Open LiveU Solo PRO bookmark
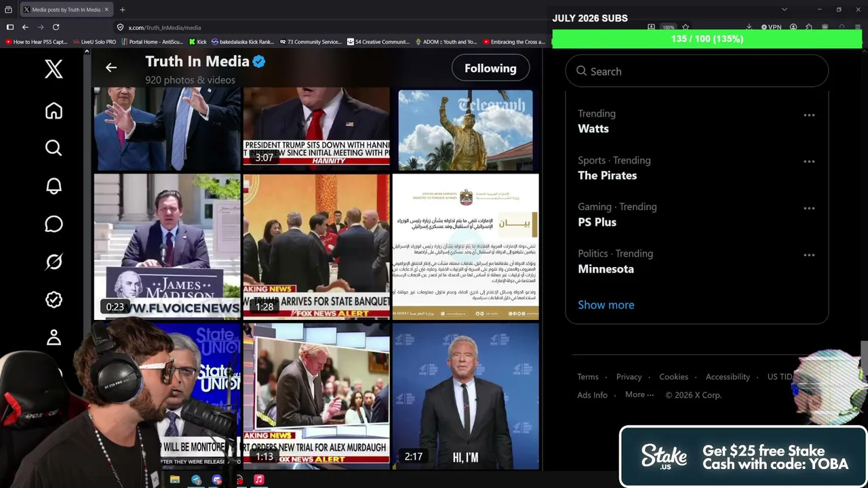The height and width of the screenshot is (488, 868). 94,41
